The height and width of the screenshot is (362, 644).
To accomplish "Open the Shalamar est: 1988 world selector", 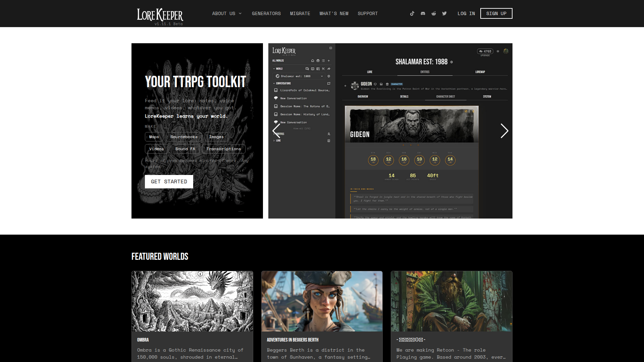I will 300,76.
